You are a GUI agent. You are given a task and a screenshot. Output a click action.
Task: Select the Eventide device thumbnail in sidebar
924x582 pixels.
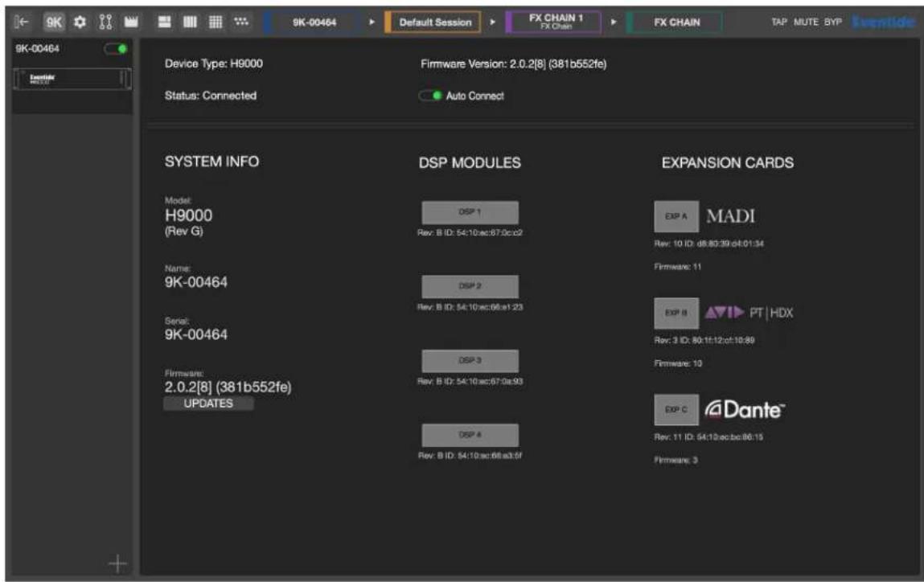[72, 79]
